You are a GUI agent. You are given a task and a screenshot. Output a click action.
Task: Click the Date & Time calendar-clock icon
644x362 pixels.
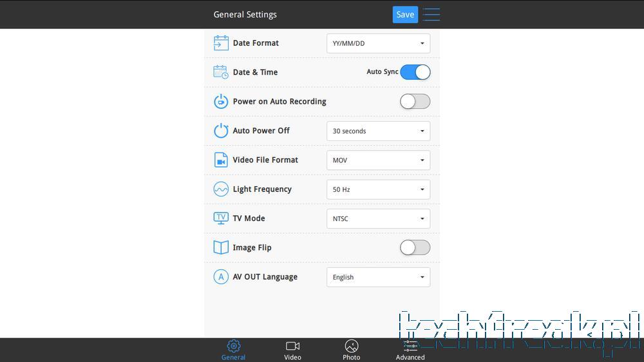point(221,72)
